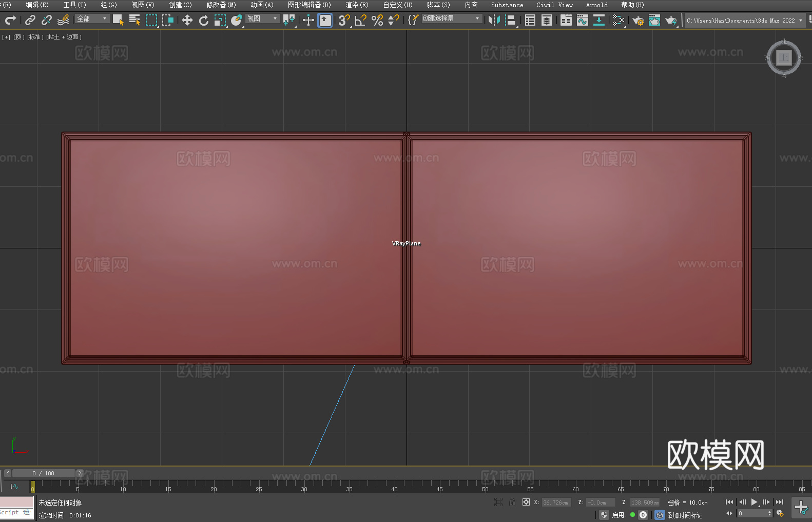Viewport: 812px width, 522px height.
Task: Click the Play Animation button
Action: pos(754,502)
